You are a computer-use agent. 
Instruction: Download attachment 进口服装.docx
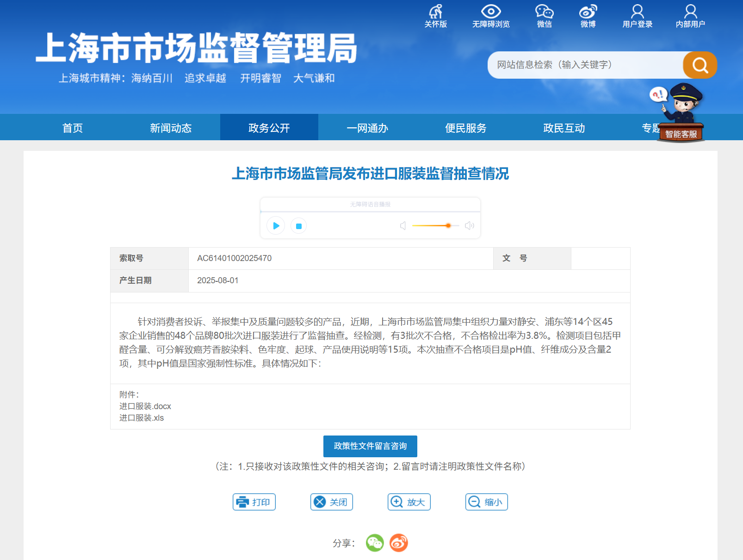click(145, 406)
